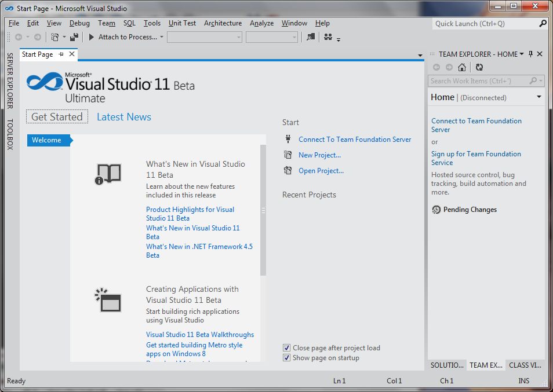Switch to the Latest News tab

tap(123, 117)
